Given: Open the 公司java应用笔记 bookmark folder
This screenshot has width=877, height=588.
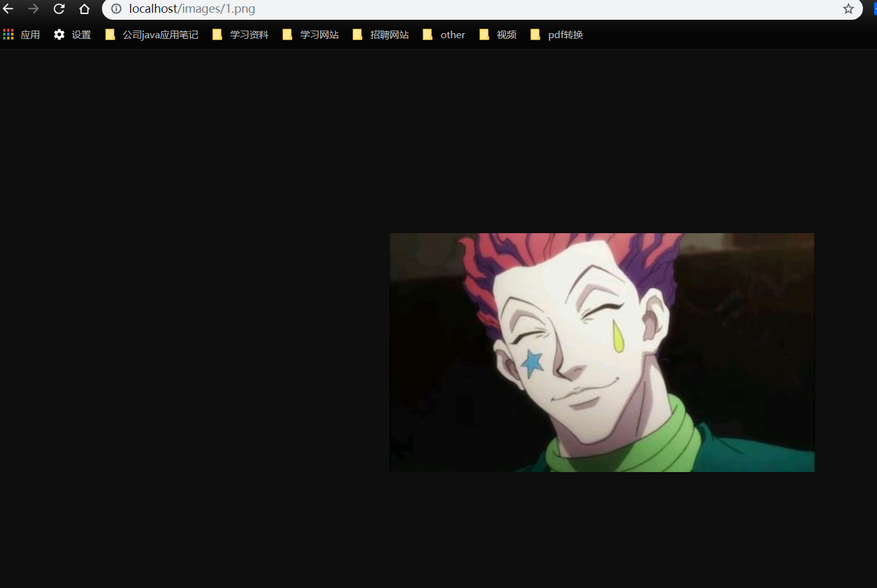Looking at the screenshot, I should pyautogui.click(x=152, y=34).
